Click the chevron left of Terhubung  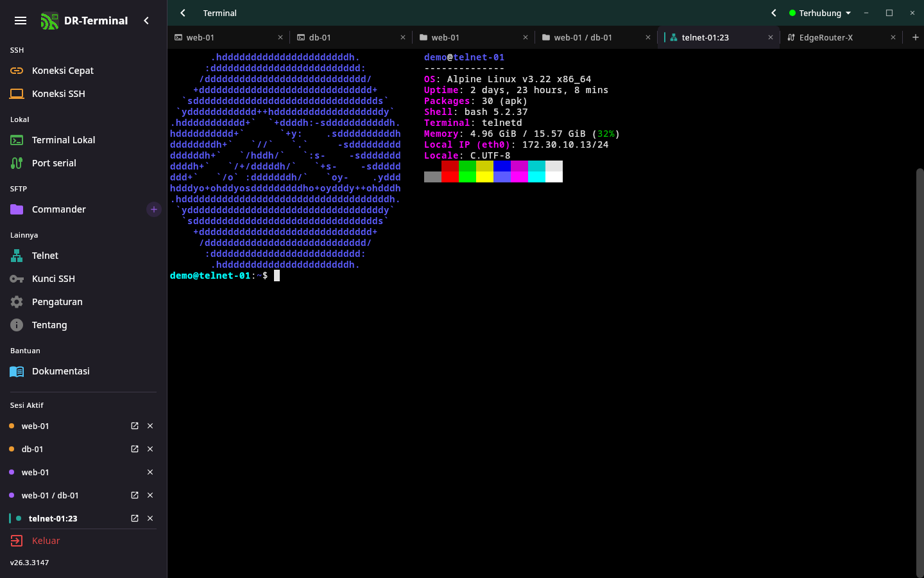coord(774,13)
